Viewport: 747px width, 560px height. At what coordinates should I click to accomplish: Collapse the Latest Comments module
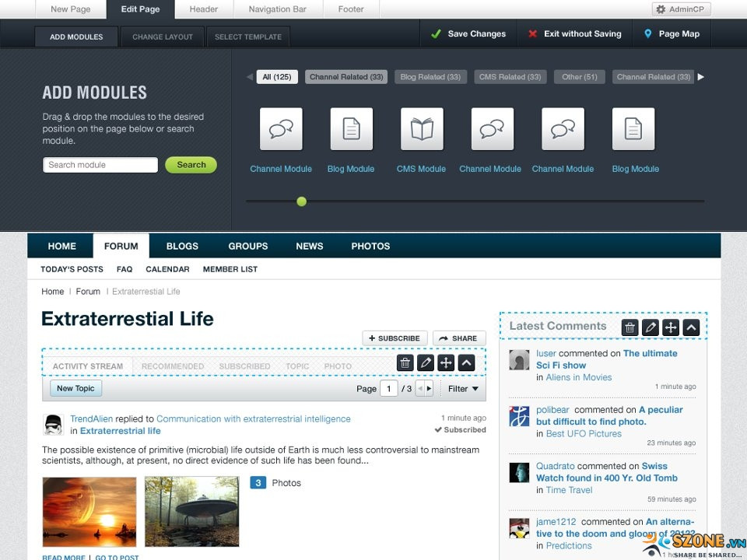(691, 327)
